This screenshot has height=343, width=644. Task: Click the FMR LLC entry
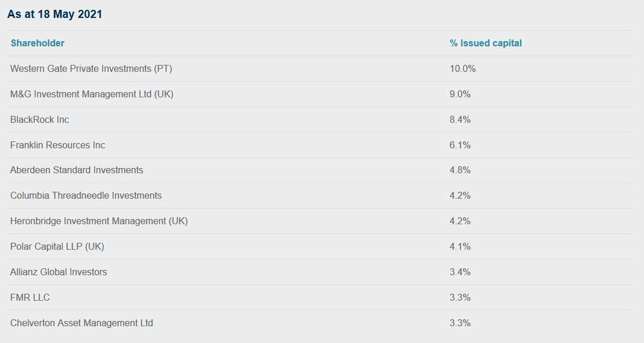(30, 297)
